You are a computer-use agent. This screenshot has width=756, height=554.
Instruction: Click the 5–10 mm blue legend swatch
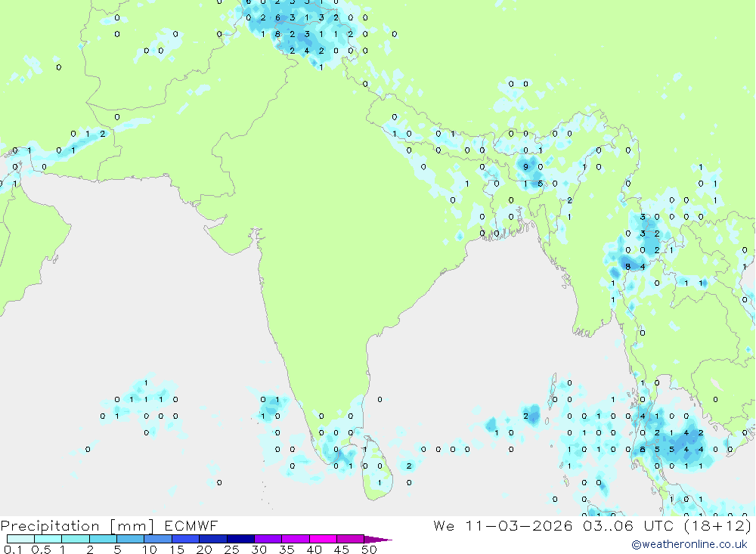[x=131, y=539]
